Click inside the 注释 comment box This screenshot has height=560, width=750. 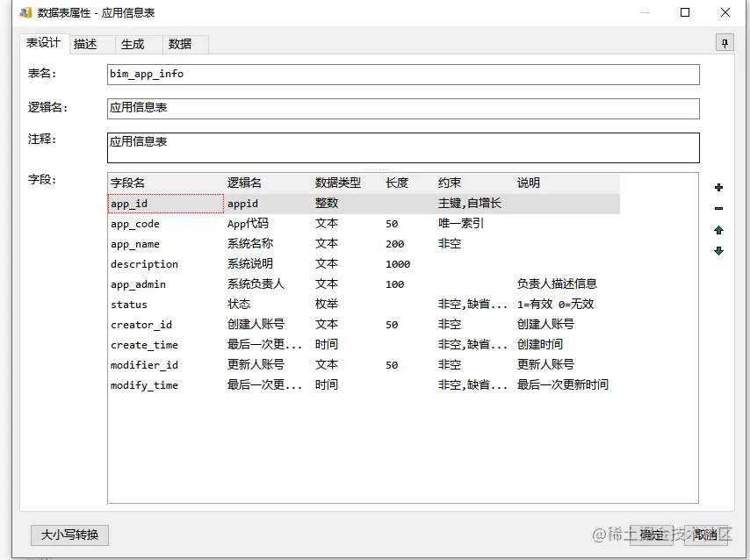point(351,146)
